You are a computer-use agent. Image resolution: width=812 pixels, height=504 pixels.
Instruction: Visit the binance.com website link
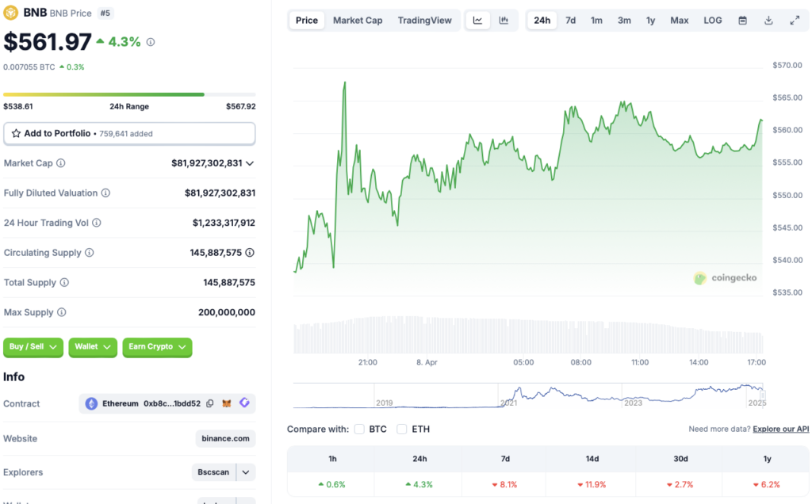(x=225, y=438)
